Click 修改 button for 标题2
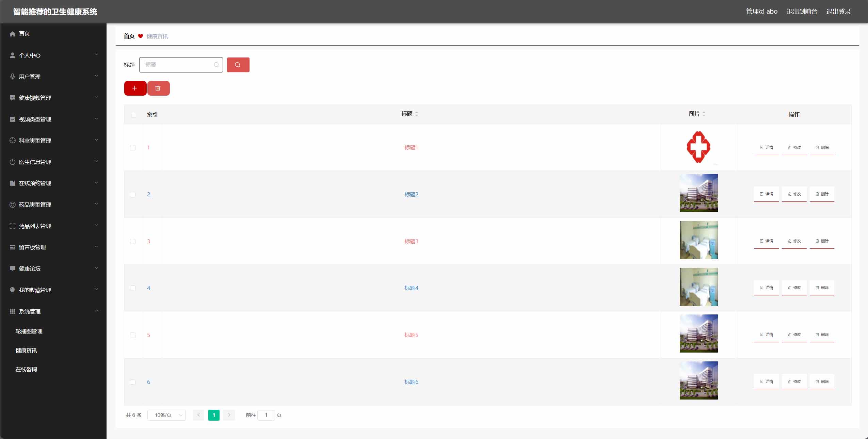Screen dimensions: 868x439 click(x=794, y=194)
